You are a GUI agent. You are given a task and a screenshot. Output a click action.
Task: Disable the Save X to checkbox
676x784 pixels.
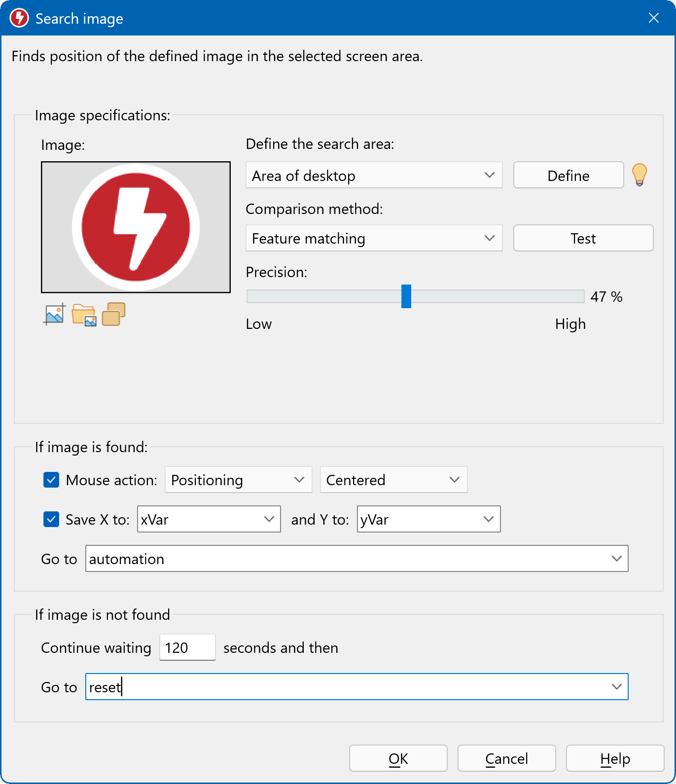[51, 519]
